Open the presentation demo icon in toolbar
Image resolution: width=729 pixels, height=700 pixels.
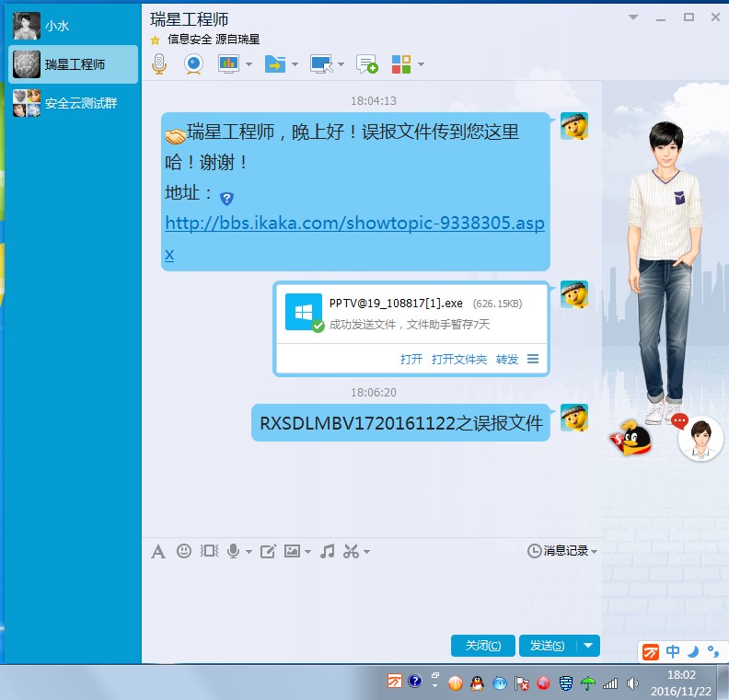click(228, 63)
